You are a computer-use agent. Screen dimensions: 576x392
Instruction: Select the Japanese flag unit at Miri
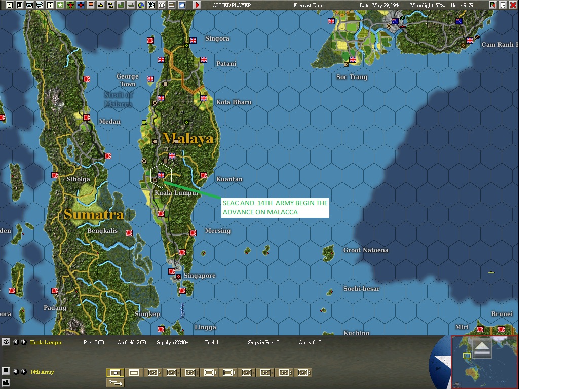[480, 329]
